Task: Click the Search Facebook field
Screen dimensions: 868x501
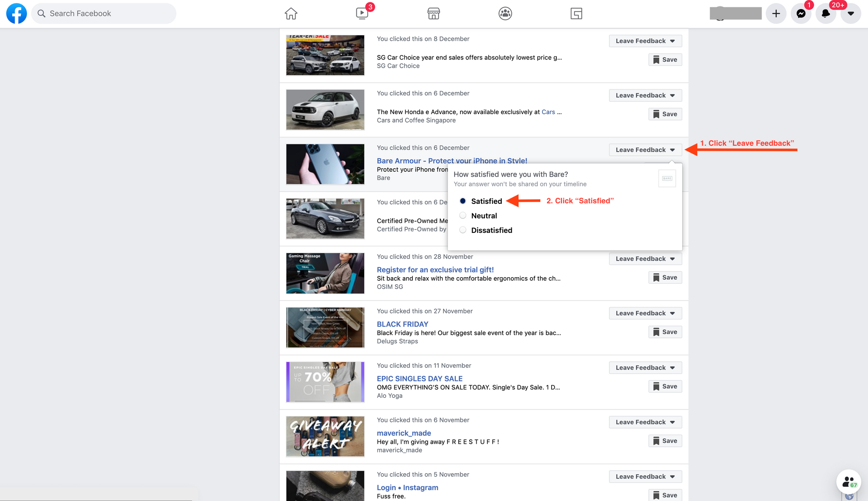Action: pyautogui.click(x=104, y=13)
